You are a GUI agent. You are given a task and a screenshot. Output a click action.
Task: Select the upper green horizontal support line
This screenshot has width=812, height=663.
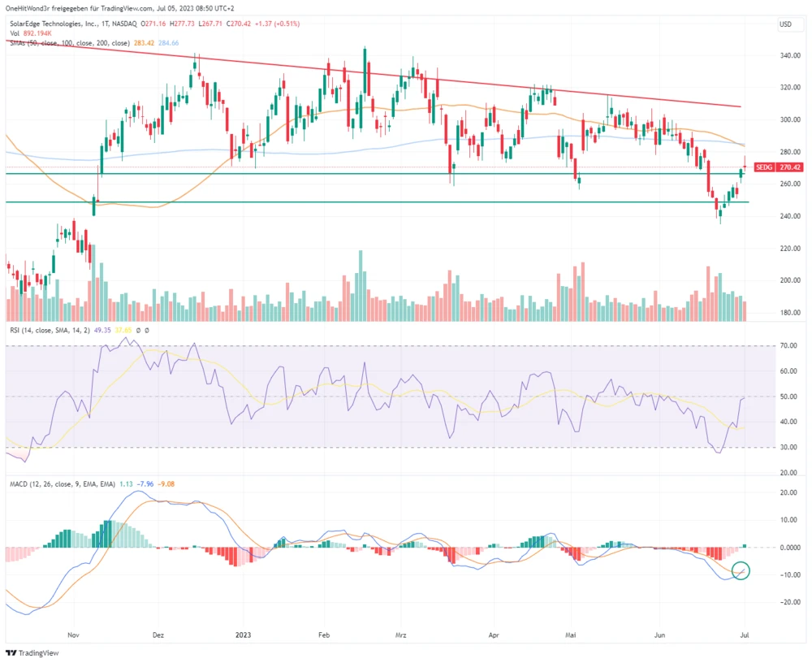[x=325, y=174]
